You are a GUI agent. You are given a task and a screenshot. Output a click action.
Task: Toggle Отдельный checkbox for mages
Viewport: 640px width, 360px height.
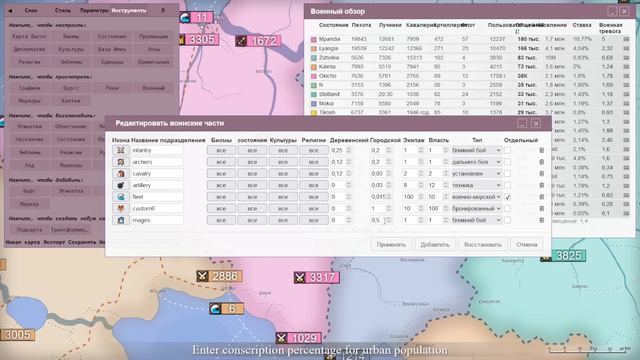click(x=507, y=220)
